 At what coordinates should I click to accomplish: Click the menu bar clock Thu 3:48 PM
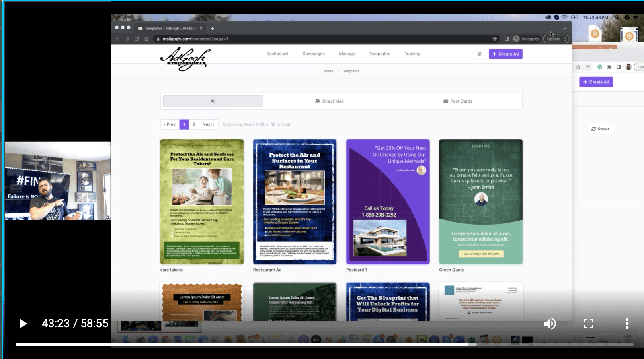point(596,17)
